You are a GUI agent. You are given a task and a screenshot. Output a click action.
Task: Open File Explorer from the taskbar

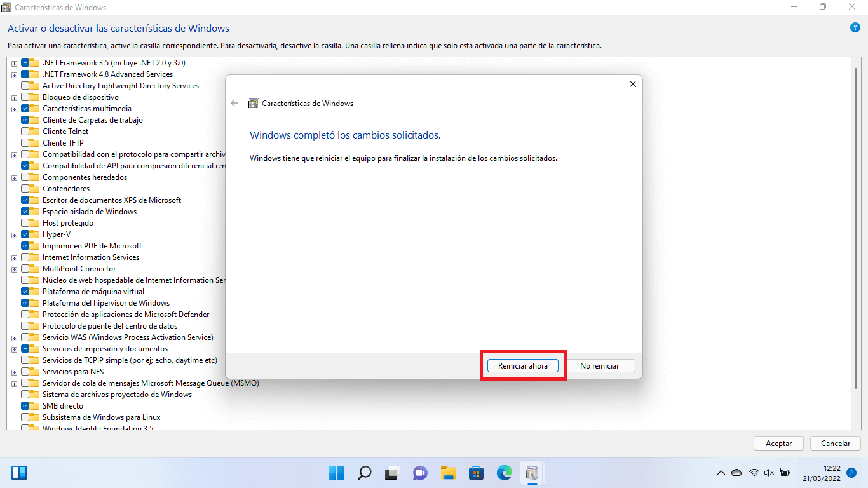tap(449, 473)
